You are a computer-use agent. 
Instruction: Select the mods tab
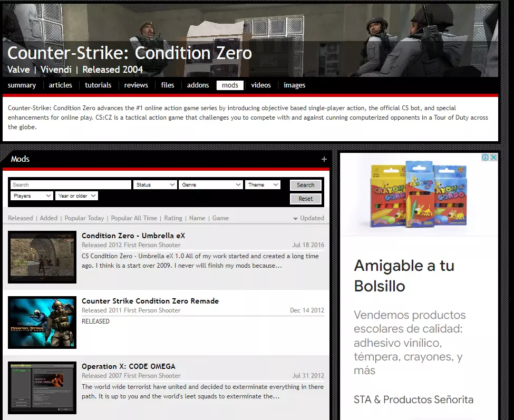[230, 85]
